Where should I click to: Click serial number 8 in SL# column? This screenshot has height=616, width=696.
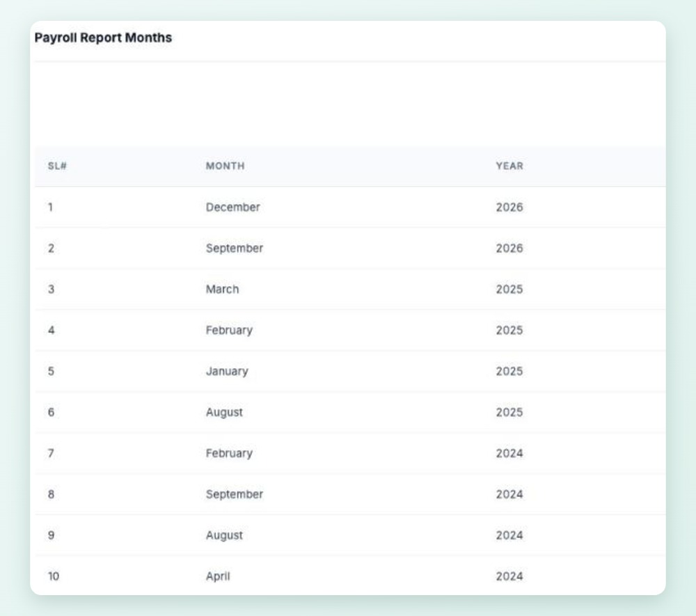point(51,494)
